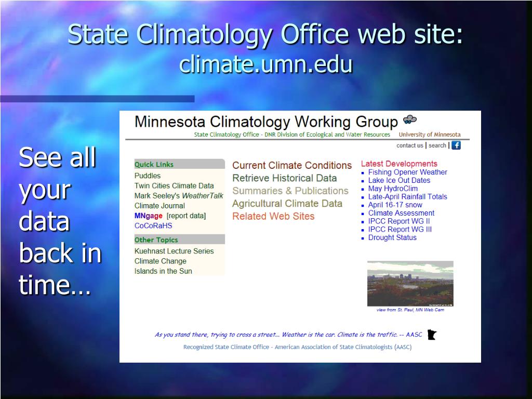Screen dimensions: 532x399
Task: Open Mark Seeley's WeatherTalk link
Action: [179, 196]
